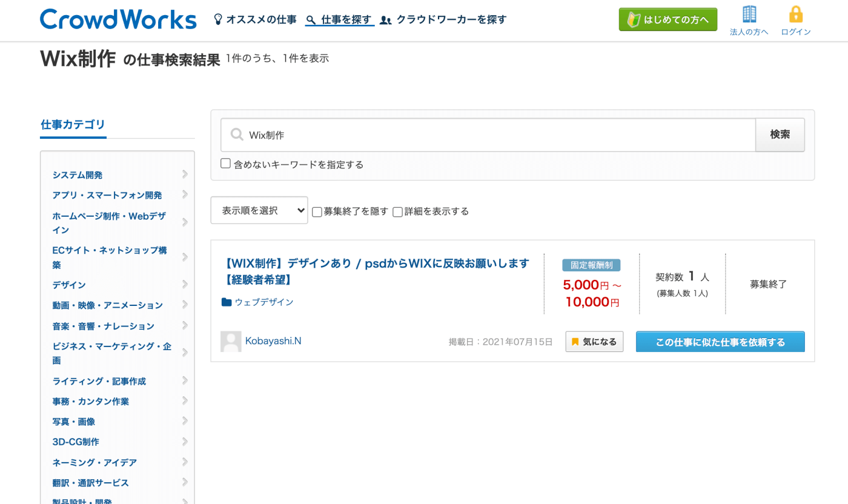848x504 pixels.
Task: Click the 固定報酬制 badge
Action: coord(591,265)
